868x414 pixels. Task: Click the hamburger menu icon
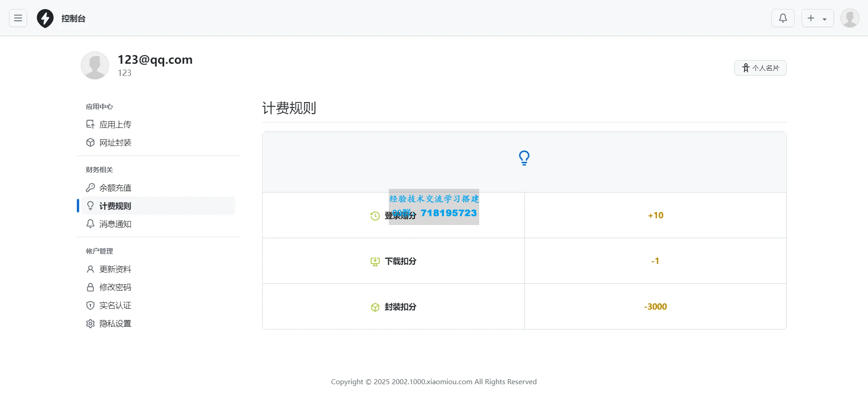(18, 18)
